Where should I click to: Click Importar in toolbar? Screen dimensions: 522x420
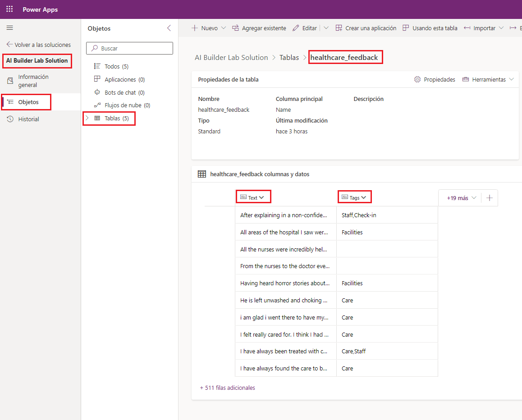[480, 28]
